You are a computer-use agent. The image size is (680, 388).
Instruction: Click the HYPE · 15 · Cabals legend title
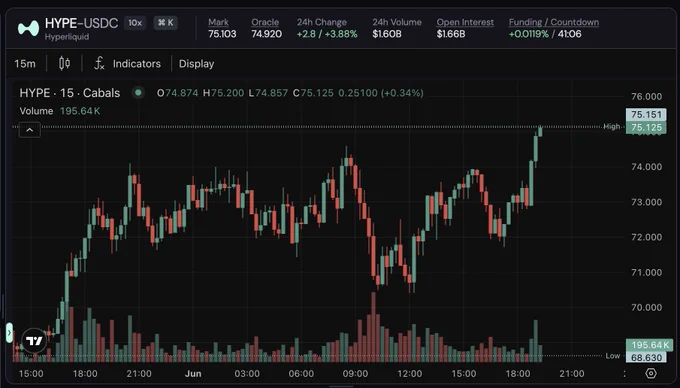click(70, 93)
